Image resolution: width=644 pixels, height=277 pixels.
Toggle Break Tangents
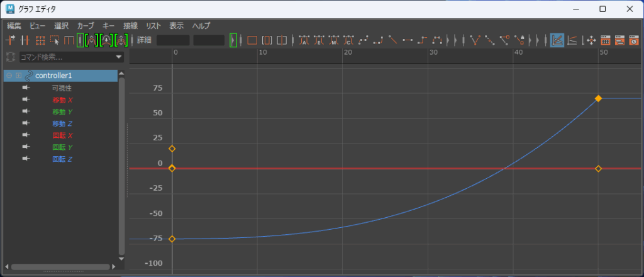pos(475,40)
